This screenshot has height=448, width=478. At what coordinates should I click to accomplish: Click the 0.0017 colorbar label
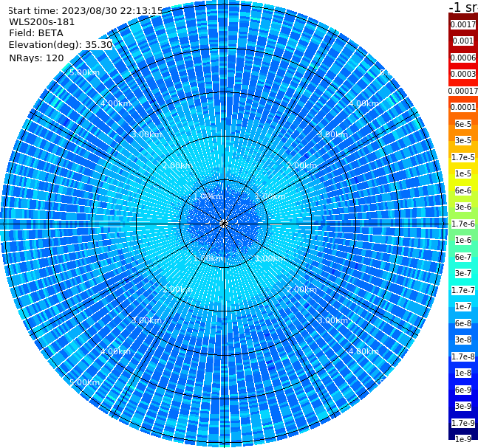463,24
